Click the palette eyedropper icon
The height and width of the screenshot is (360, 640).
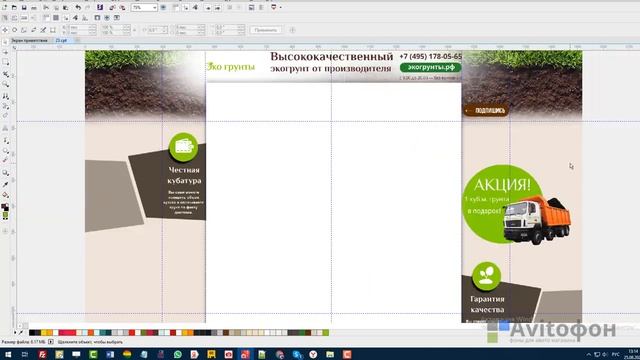coord(21,333)
